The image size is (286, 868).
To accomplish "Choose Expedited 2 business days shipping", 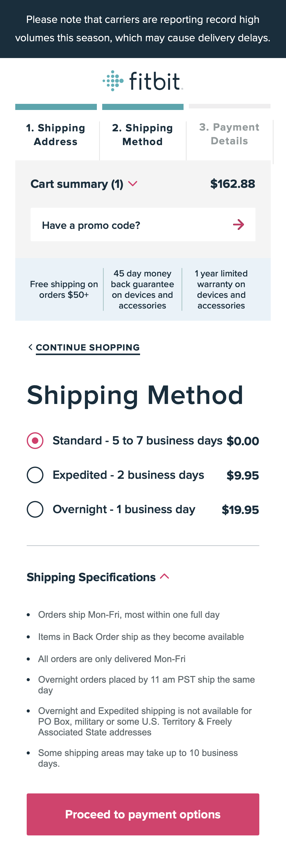I will point(35,475).
